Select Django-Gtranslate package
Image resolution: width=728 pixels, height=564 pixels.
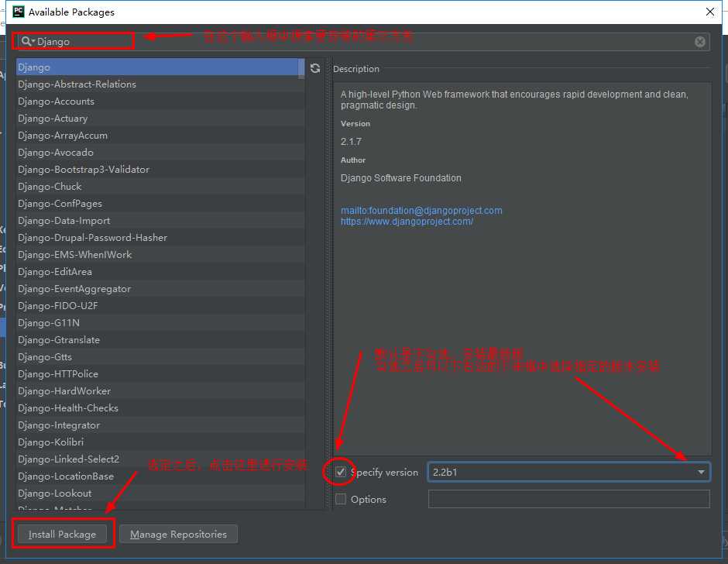pos(160,339)
